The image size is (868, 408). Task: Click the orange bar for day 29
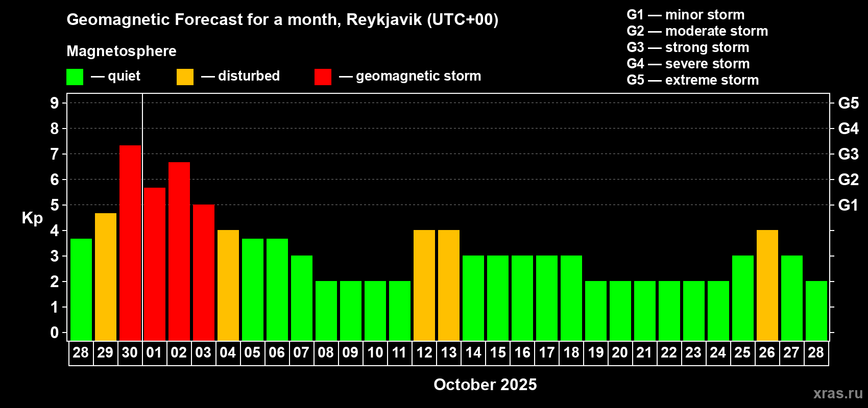tap(106, 277)
